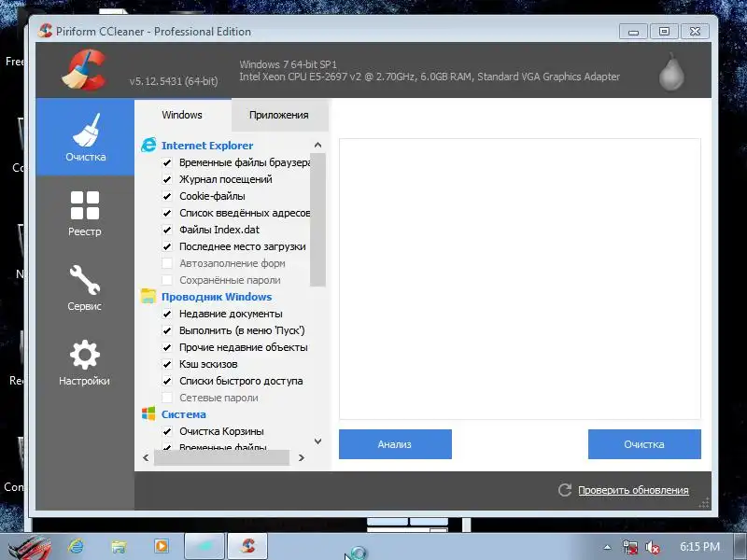This screenshot has height=560, width=747.
Task: Uncheck Очистка Корзины
Action: tap(167, 431)
